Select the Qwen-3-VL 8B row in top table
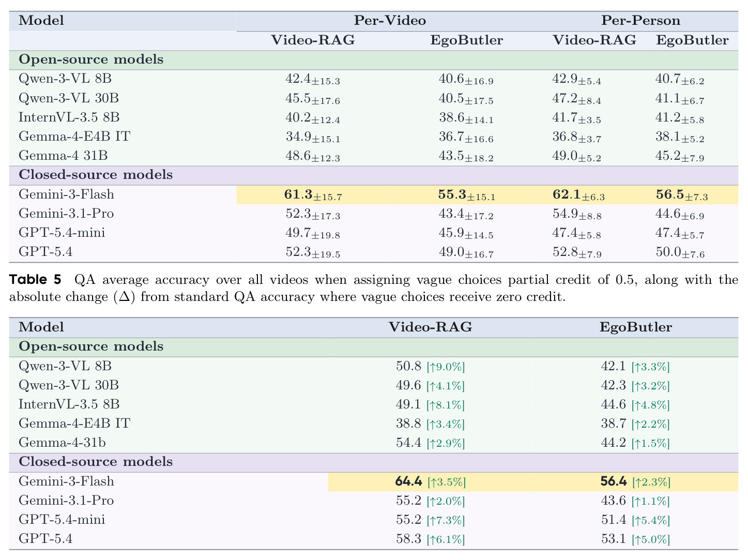This screenshot has height=560, width=748. [374, 79]
